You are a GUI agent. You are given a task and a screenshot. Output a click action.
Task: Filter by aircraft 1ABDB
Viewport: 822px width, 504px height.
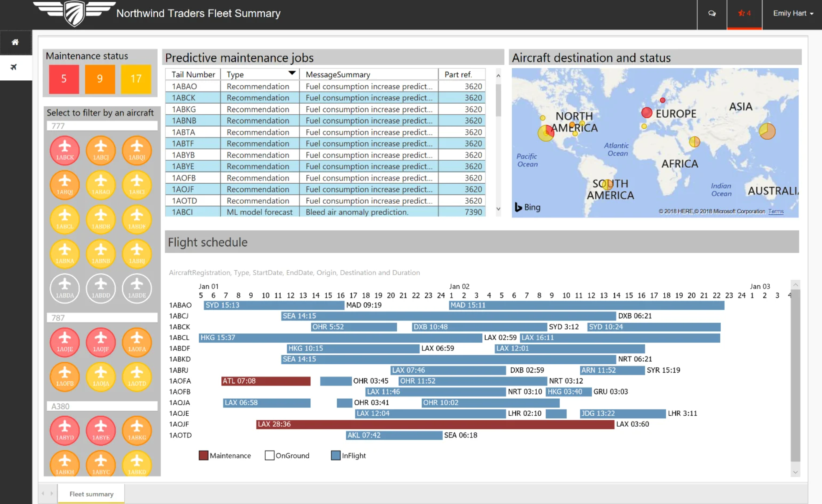point(101,219)
